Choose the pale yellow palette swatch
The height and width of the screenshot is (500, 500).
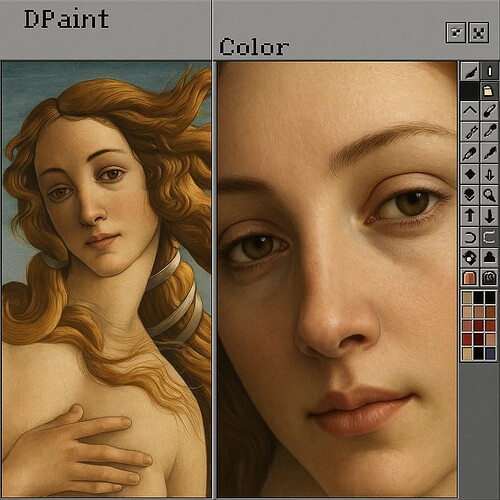467,353
